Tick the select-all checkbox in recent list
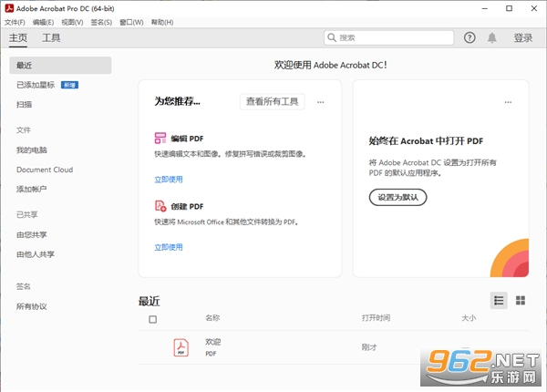547x392 pixels. [153, 319]
